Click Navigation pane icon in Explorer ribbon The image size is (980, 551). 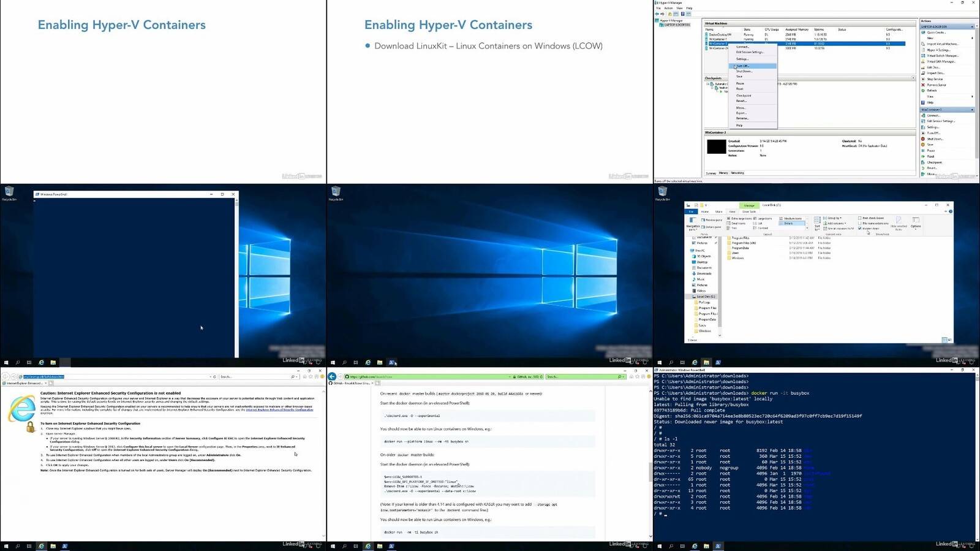coord(693,224)
